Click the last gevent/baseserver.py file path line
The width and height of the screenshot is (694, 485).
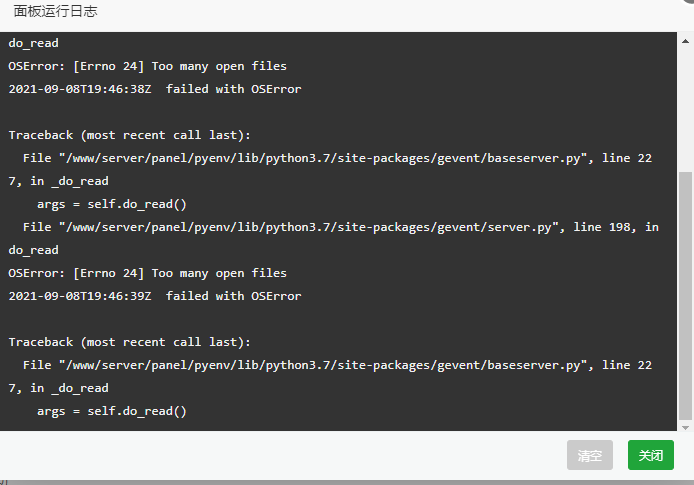click(x=337, y=365)
